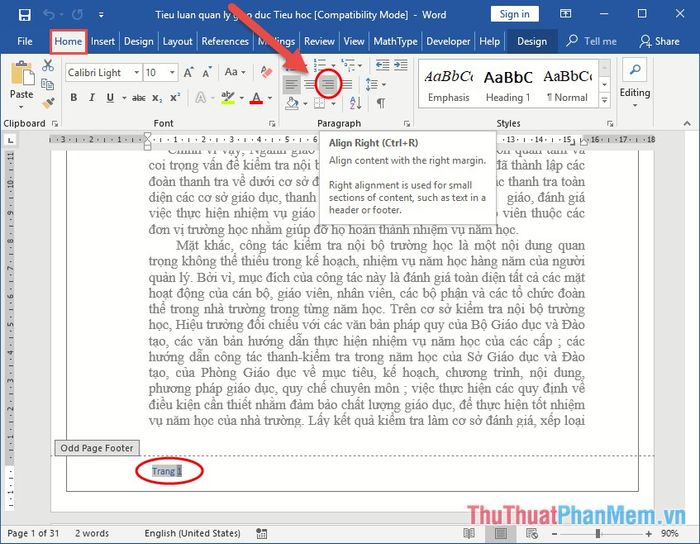Screen dimensions: 700x544
Task: Open the Change Case Aa menu
Action: point(235,72)
